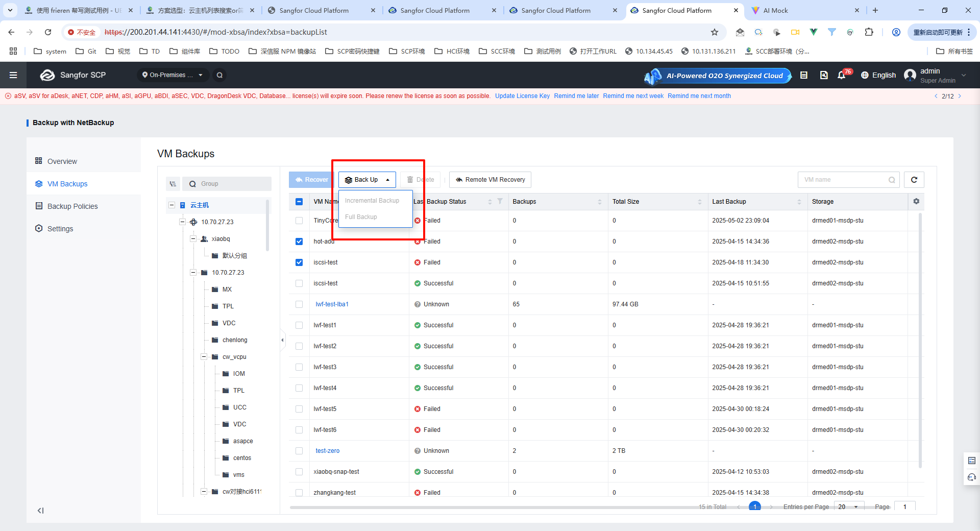Switch to AI Mock browser tab

805,10
